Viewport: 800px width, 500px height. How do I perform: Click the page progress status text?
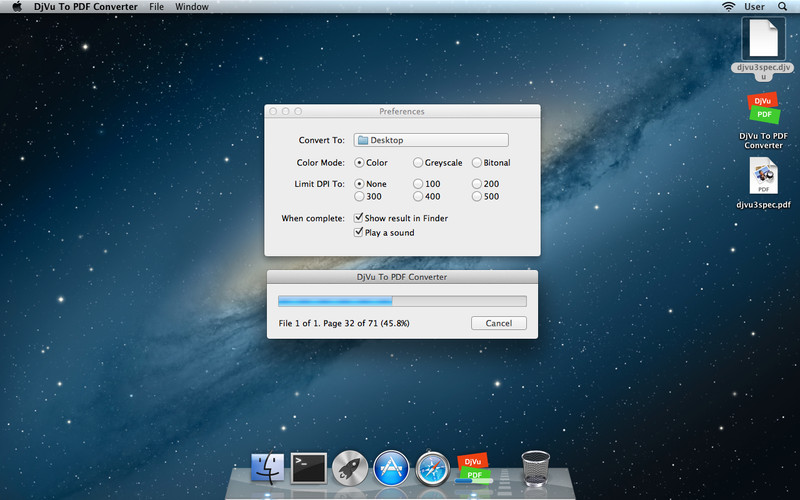click(344, 323)
